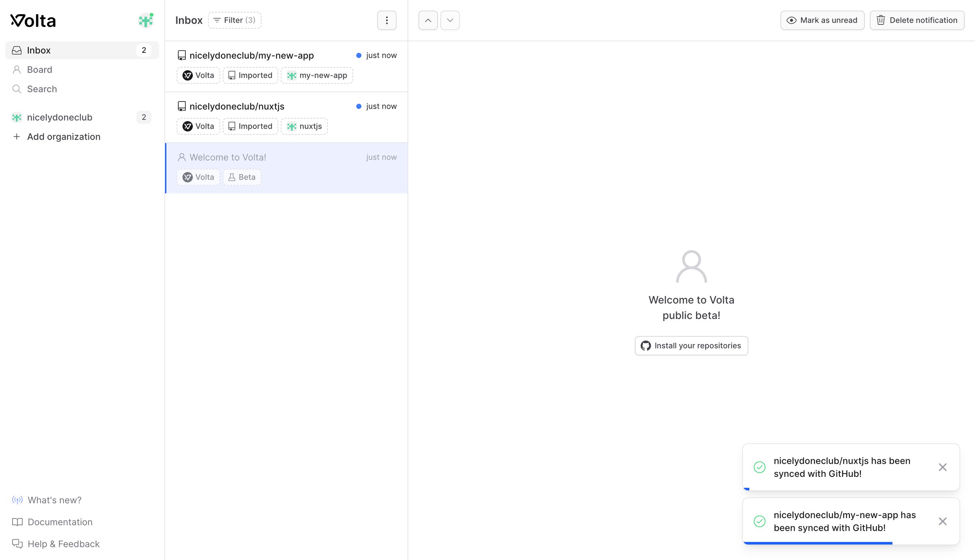Go to previous notification with up chevron
Image resolution: width=975 pixels, height=560 pixels.
click(x=428, y=20)
